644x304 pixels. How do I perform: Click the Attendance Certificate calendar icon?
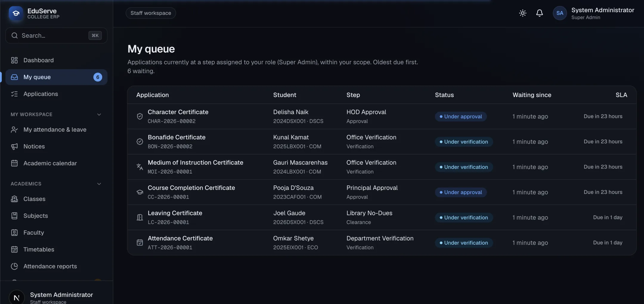point(140,242)
